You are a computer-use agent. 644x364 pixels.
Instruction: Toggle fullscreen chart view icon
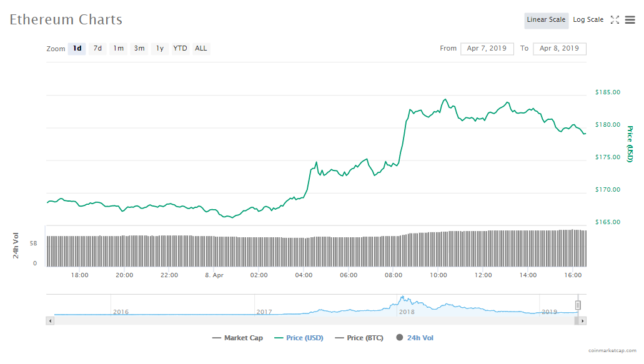coord(615,20)
